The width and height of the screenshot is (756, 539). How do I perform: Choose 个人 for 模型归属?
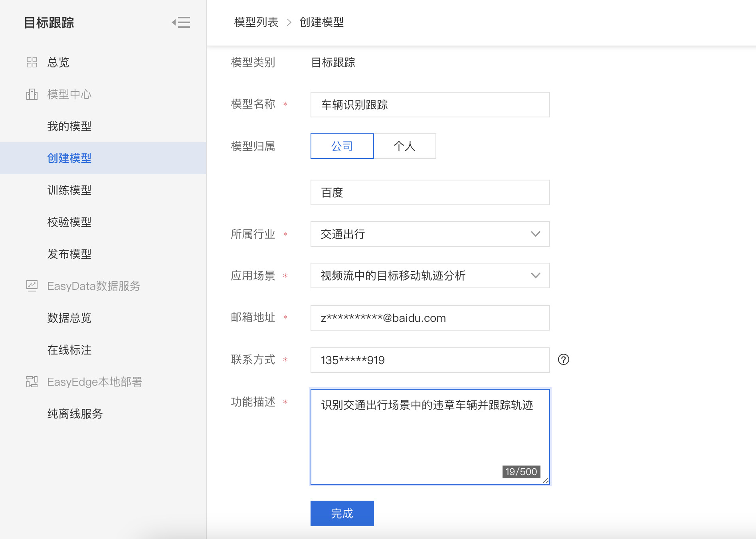[405, 146]
